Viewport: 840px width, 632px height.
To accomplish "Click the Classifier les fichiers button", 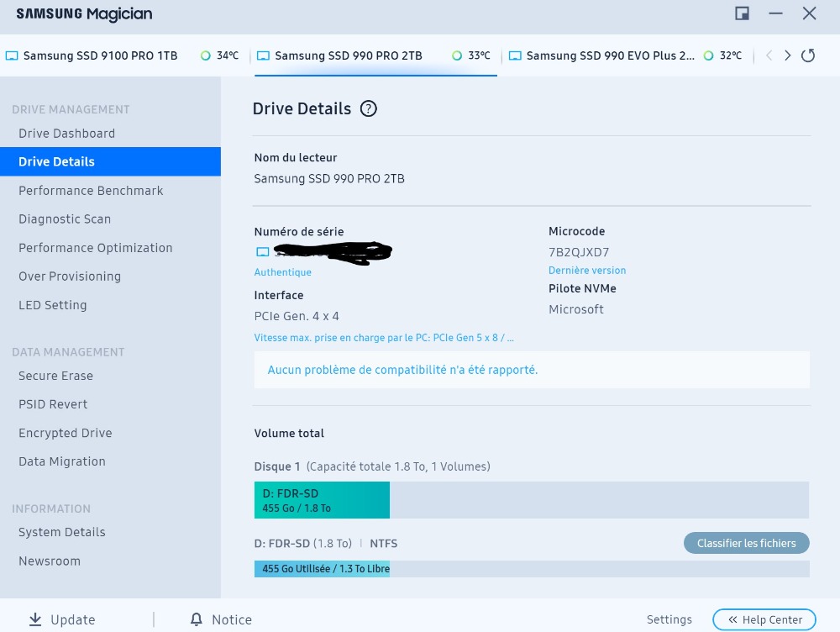I will pos(746,543).
